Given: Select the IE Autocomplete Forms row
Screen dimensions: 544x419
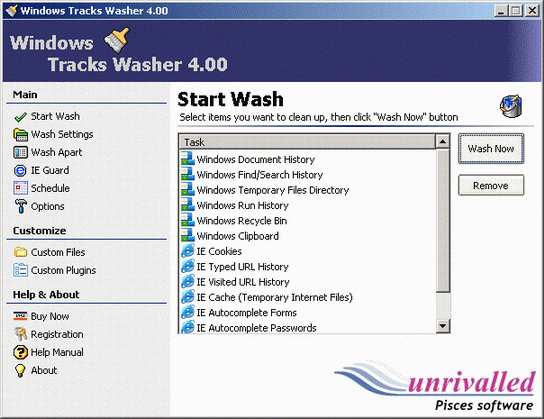Looking at the screenshot, I should pos(307,312).
